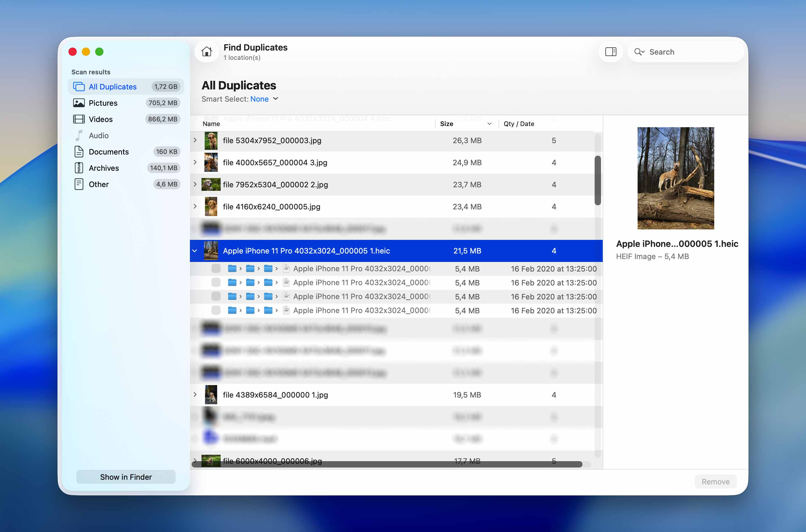Click the 26,3 MB size cell
The width and height of the screenshot is (806, 532).
click(467, 141)
